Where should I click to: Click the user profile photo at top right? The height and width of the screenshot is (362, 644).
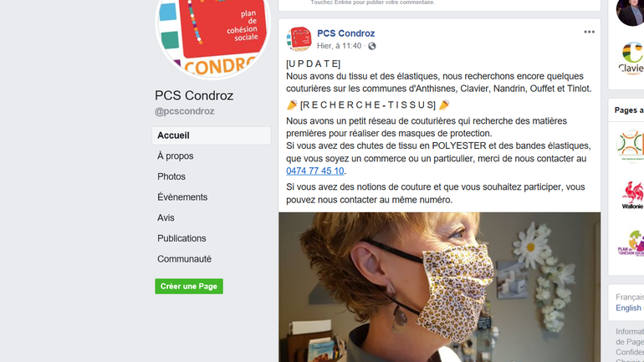(630, 13)
